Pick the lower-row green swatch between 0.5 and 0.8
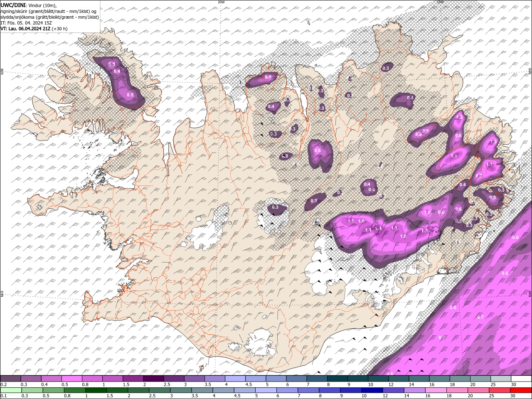This screenshot has width=532, height=399. (54, 390)
